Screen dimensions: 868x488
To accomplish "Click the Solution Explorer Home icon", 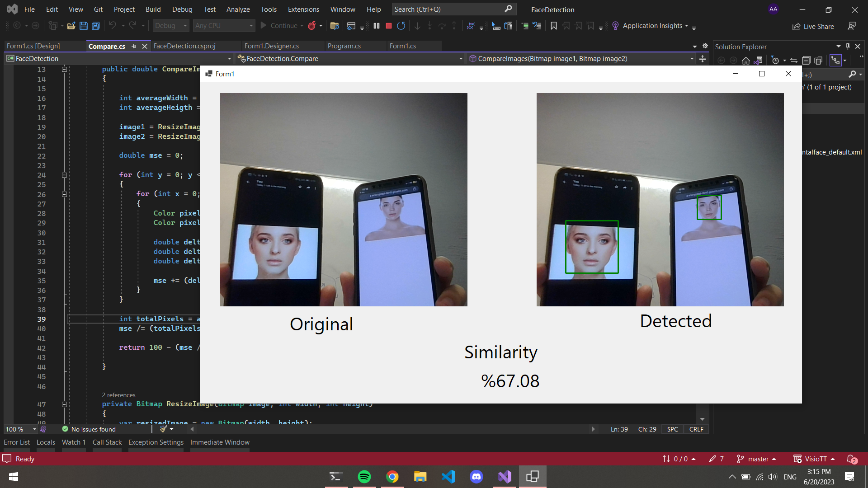I will click(x=746, y=60).
